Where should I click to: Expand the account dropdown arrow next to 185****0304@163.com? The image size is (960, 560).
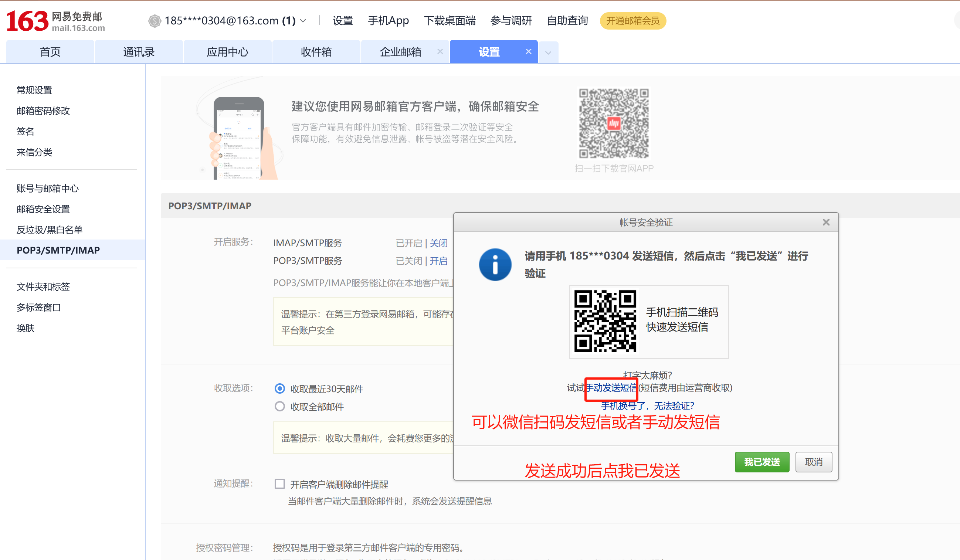pyautogui.click(x=303, y=21)
